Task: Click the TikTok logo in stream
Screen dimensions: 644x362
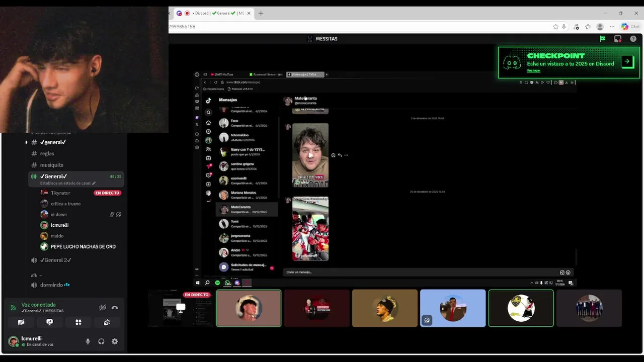Action: tap(208, 100)
